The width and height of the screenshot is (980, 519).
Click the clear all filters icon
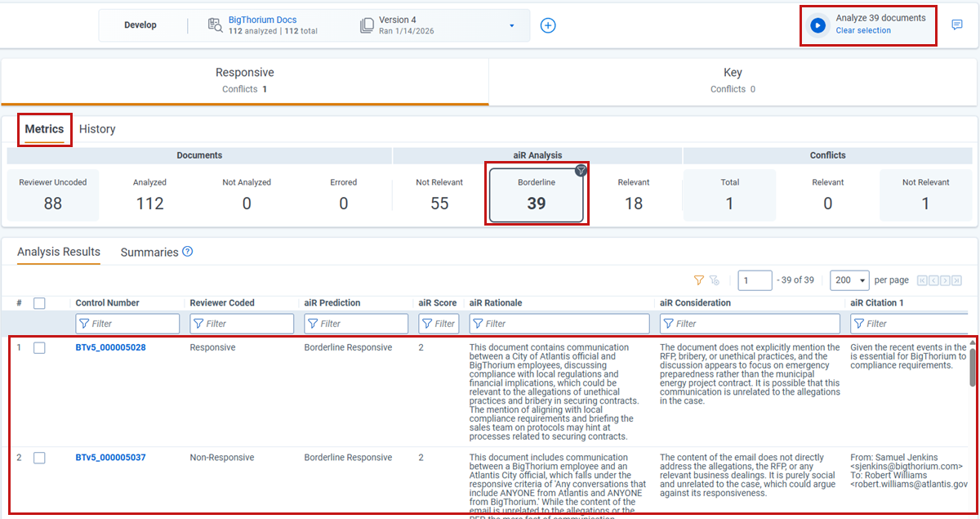coord(715,280)
